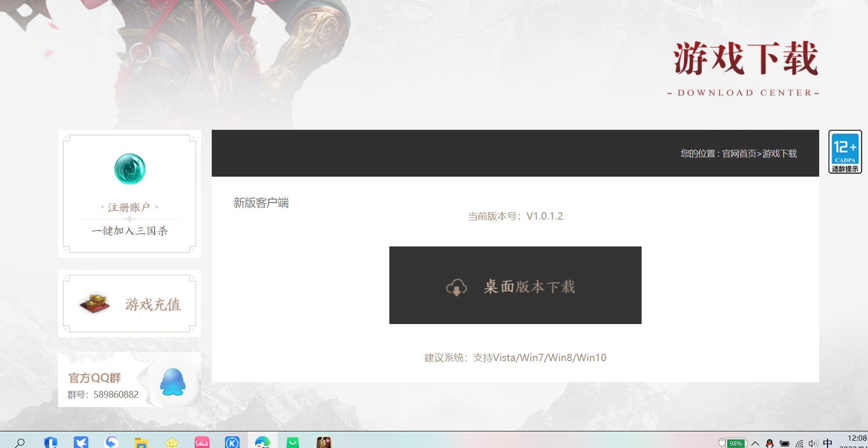Screen dimensions: 868x448
Task: Click the CADPA 12+ age rating badge
Action: coord(845,152)
